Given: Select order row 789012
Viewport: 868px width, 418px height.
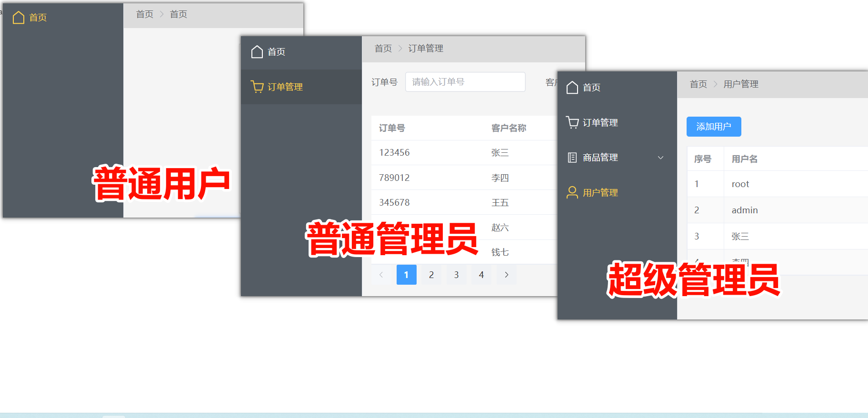Looking at the screenshot, I should coord(464,178).
